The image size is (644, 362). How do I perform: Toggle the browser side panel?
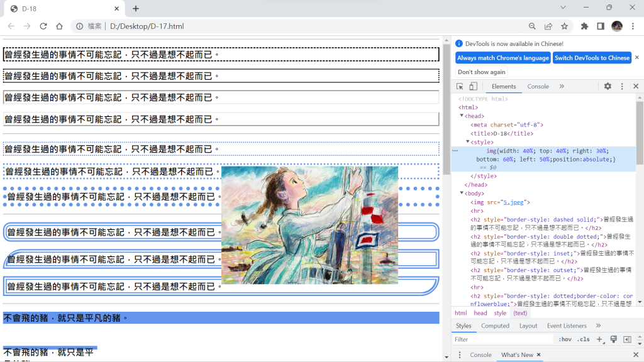[x=601, y=26]
